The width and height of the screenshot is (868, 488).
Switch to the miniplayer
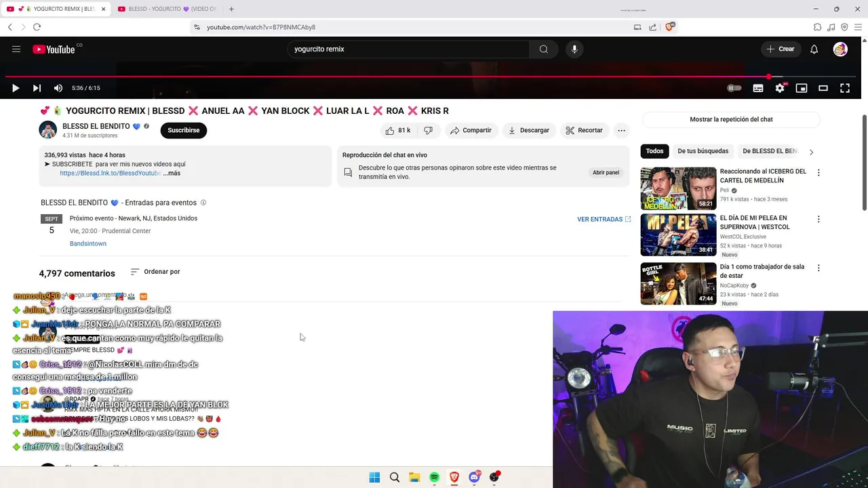(802, 88)
